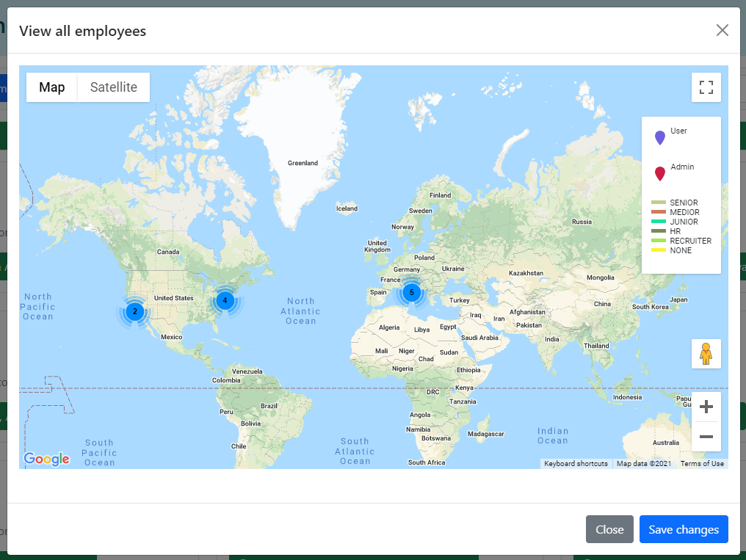Click the User label in legend

(x=678, y=131)
